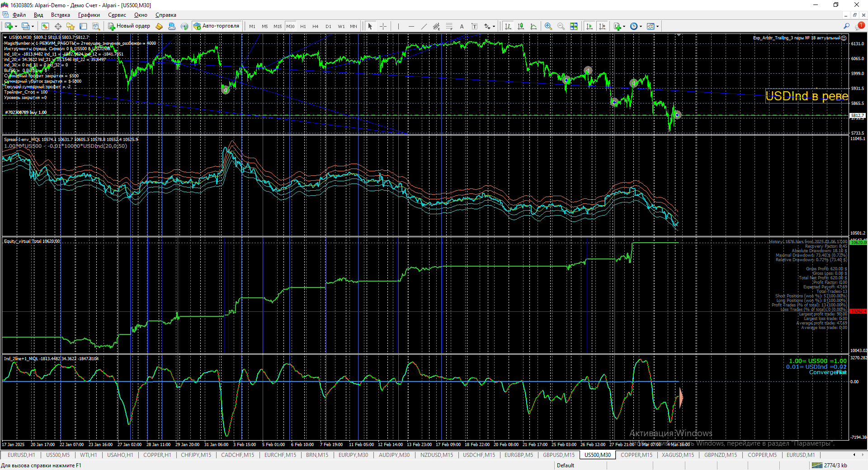Click the tile windows icon
Screen dimensions: 868x470
point(574,26)
